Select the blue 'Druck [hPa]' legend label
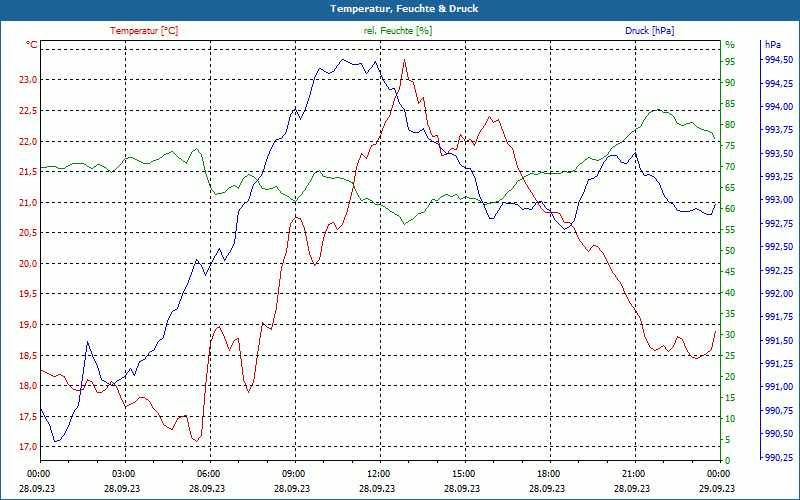The width and height of the screenshot is (800, 500). [649, 31]
